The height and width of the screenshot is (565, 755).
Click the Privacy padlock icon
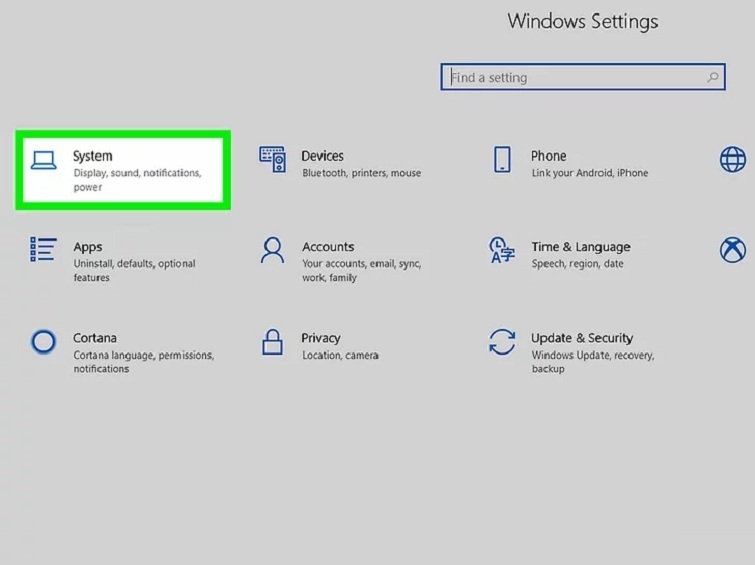click(272, 342)
